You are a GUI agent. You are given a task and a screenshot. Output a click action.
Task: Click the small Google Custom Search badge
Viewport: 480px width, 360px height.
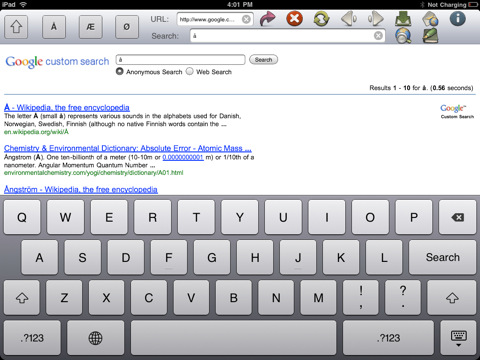coord(457,111)
